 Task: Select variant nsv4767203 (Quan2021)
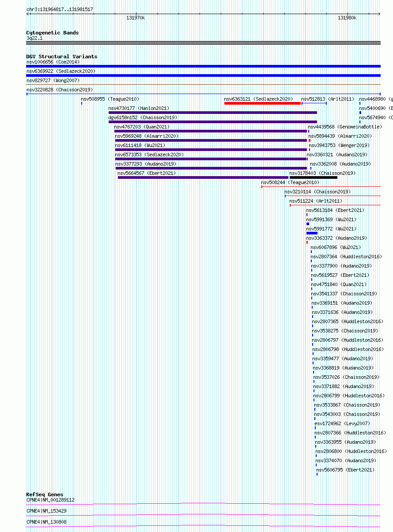point(141,127)
